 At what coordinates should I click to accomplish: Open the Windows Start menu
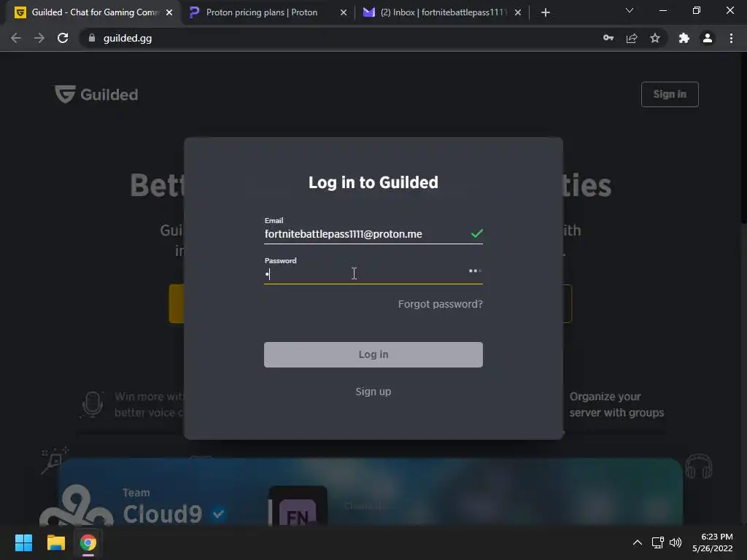[x=23, y=542]
